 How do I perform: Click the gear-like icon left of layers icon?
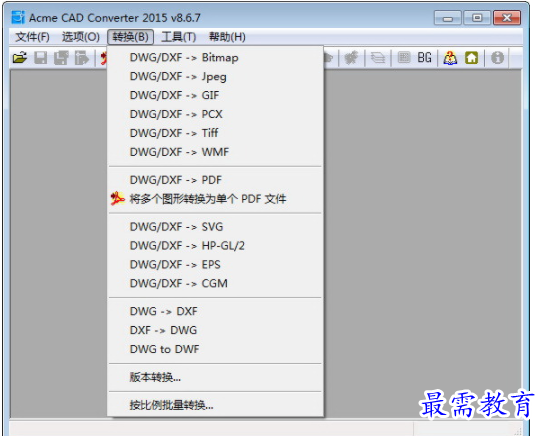(351, 57)
